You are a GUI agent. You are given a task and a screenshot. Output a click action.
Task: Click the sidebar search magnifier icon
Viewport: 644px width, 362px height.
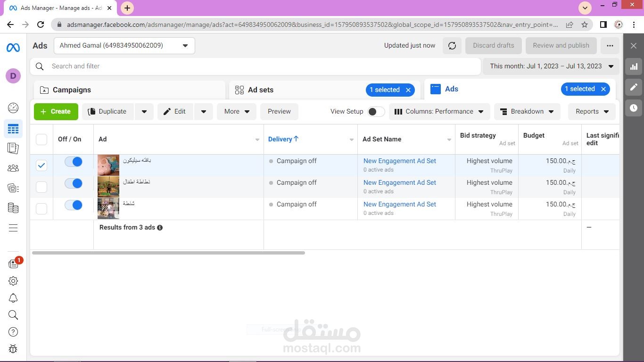click(13, 315)
